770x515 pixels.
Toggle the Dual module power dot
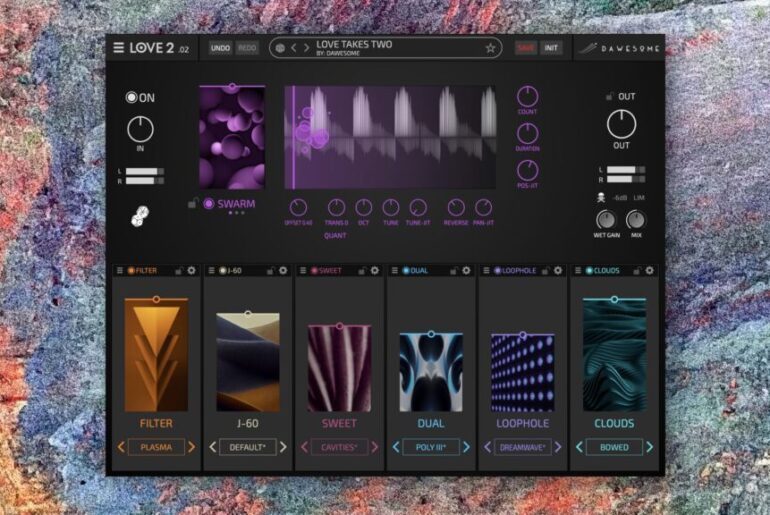pyautogui.click(x=406, y=271)
